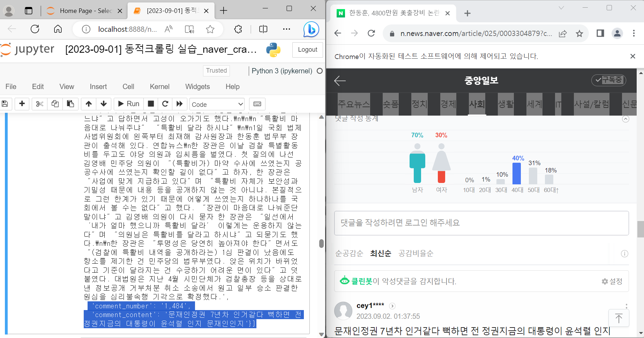The width and height of the screenshot is (644, 338).
Task: Open Jupyter Edit menu
Action: (38, 87)
